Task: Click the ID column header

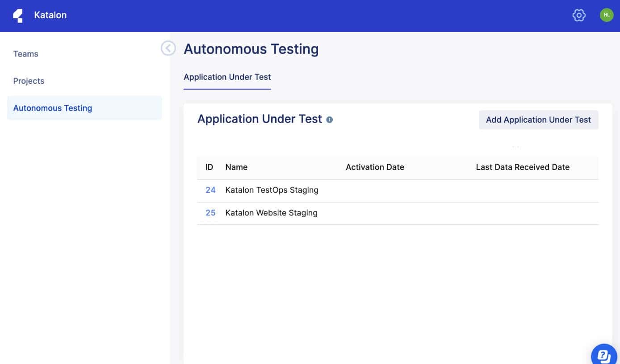Action: click(x=209, y=167)
